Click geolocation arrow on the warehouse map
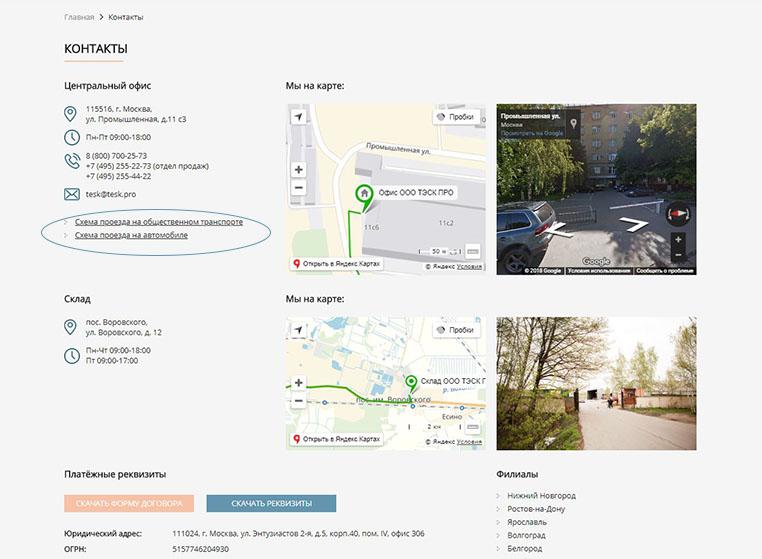762x559 pixels. point(298,330)
